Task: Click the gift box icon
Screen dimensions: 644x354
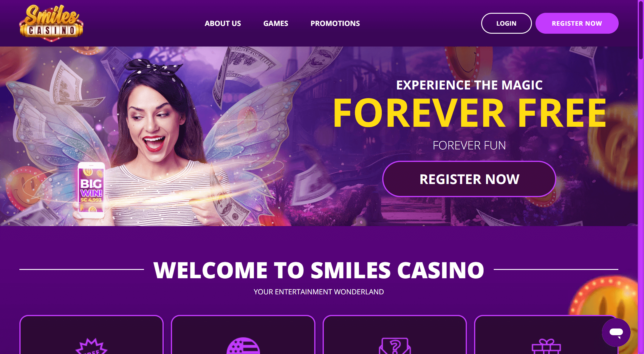Action: click(547, 347)
